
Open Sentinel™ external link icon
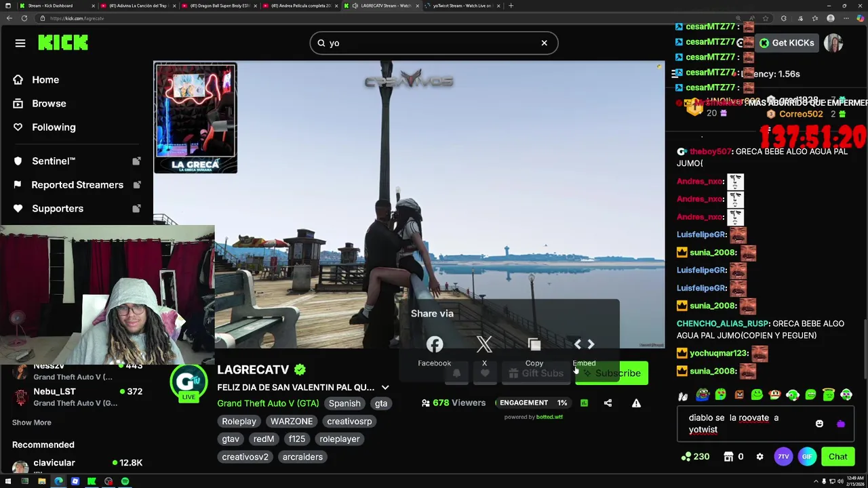click(136, 161)
